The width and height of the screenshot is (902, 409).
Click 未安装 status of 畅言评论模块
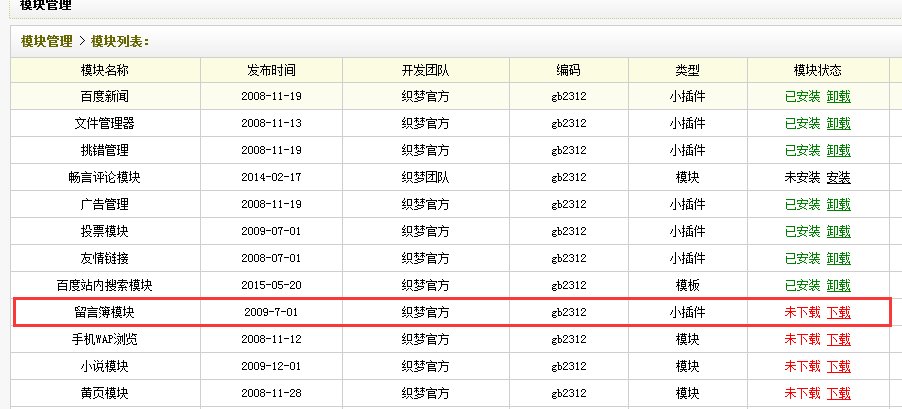tap(802, 178)
